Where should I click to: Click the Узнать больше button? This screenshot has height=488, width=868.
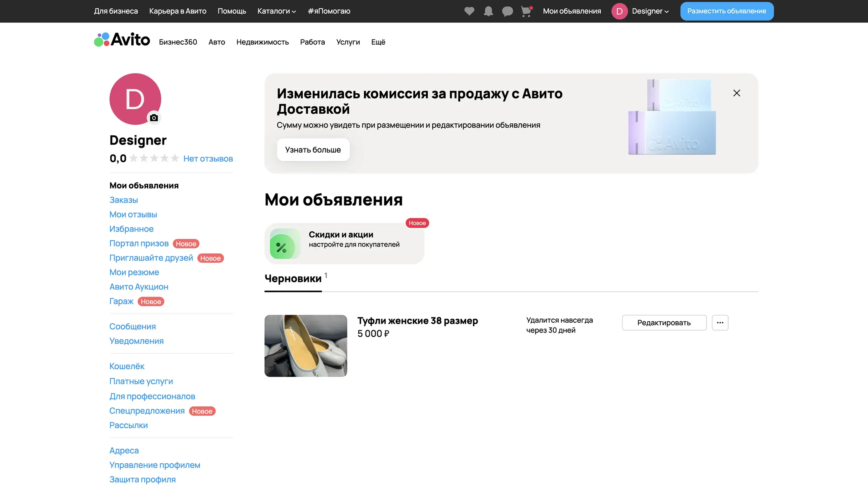pyautogui.click(x=313, y=149)
